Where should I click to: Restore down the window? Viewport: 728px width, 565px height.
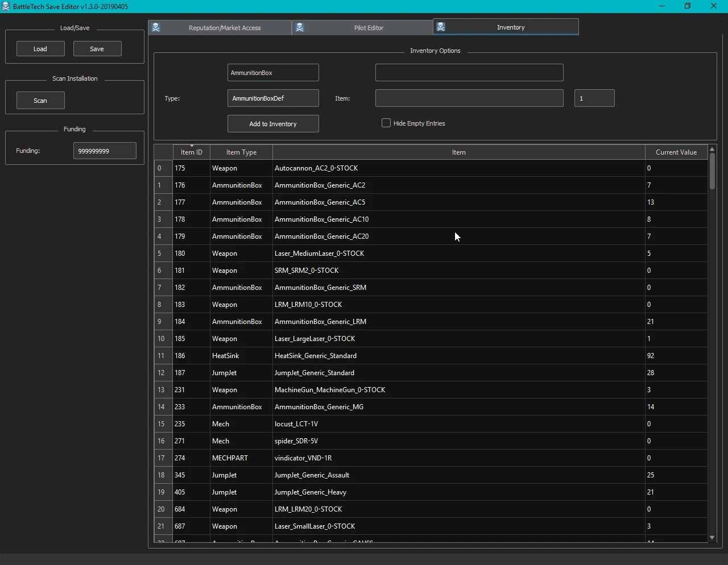click(688, 6)
